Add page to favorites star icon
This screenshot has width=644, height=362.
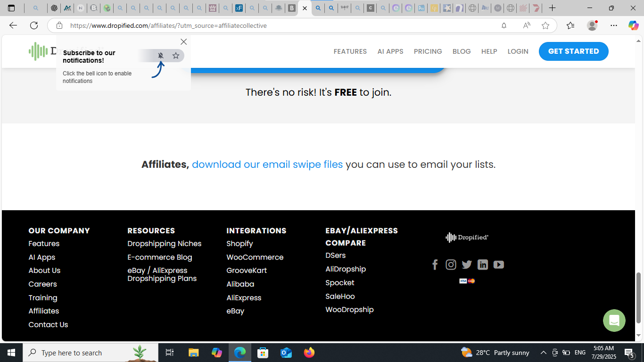(x=545, y=25)
